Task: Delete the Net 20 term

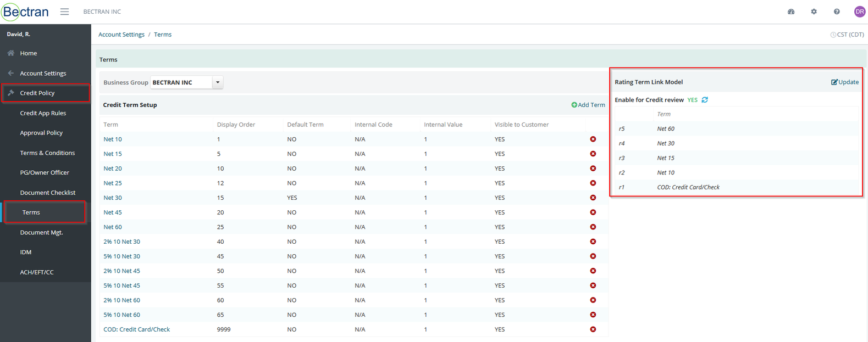Action: (593, 169)
